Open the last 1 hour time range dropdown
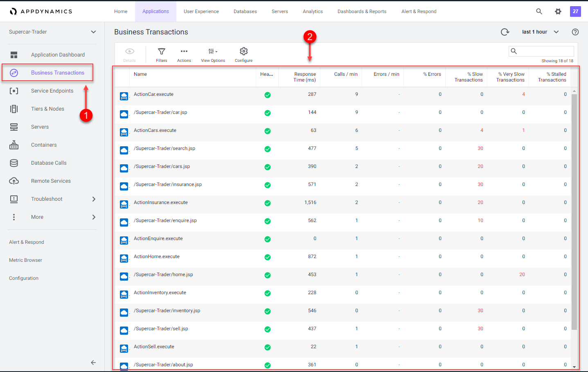588x372 pixels. click(540, 32)
